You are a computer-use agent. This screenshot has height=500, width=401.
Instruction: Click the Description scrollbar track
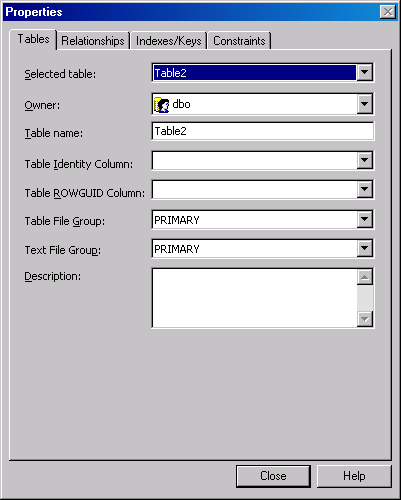pyautogui.click(x=365, y=298)
